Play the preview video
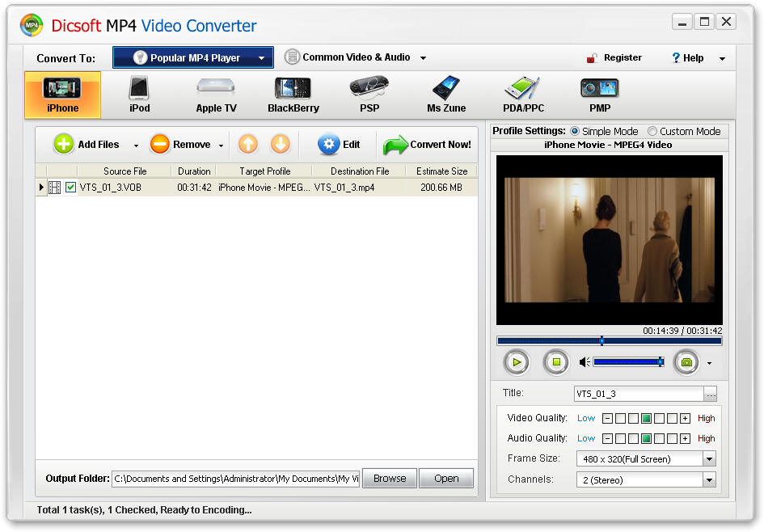Screen dimensions: 764x532 tap(517, 362)
